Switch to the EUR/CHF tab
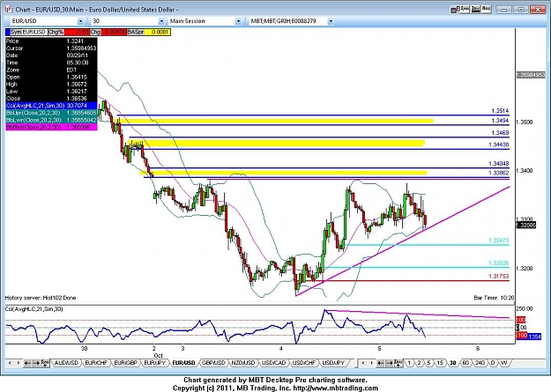 [96, 363]
